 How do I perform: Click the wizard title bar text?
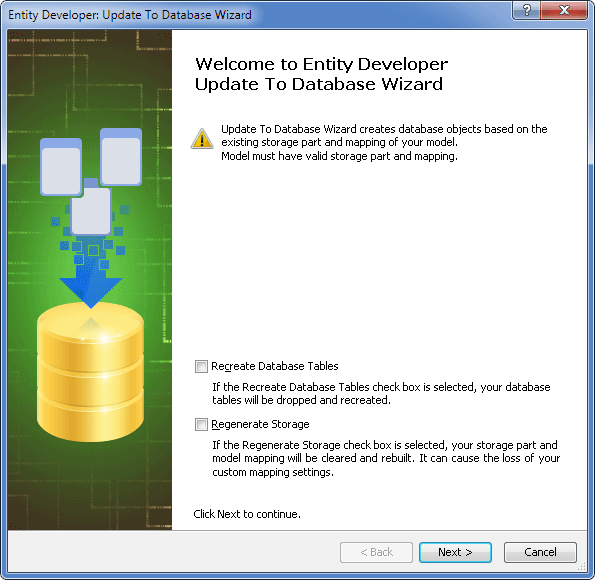click(130, 15)
